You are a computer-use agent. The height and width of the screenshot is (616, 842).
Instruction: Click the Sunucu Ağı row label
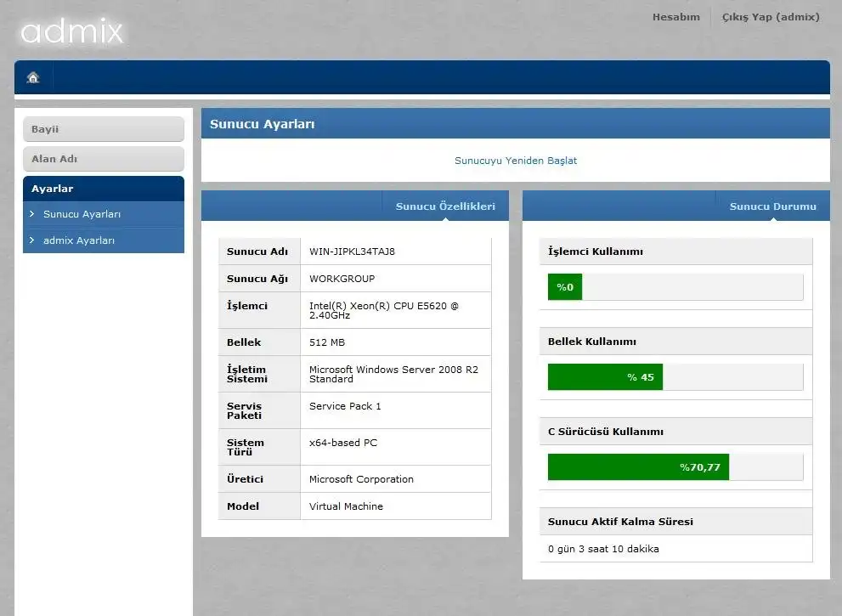pyautogui.click(x=257, y=279)
